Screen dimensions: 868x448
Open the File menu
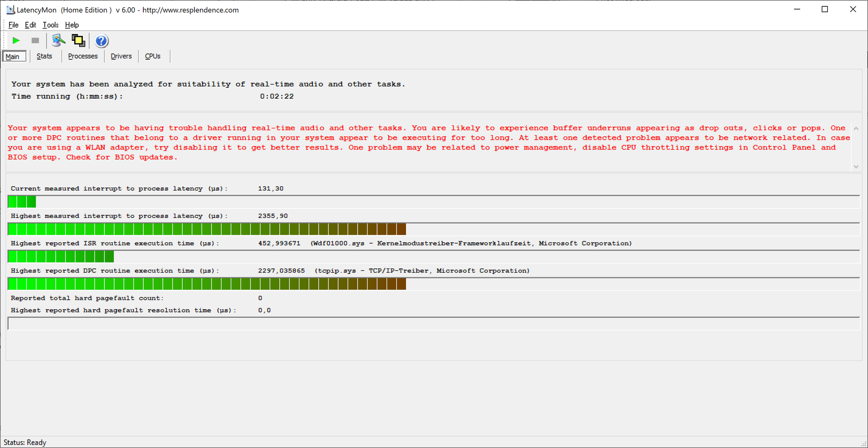[14, 25]
